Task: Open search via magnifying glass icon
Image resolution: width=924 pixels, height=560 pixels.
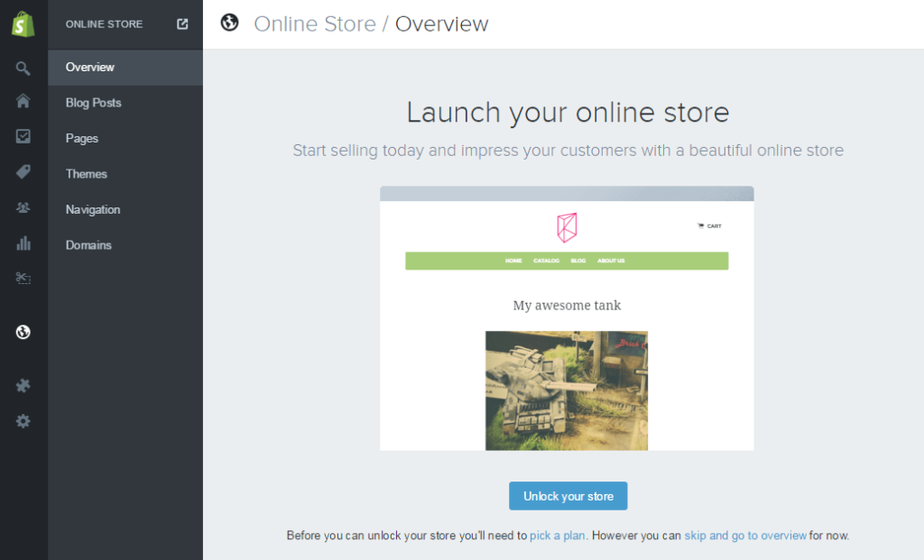Action: pyautogui.click(x=23, y=69)
